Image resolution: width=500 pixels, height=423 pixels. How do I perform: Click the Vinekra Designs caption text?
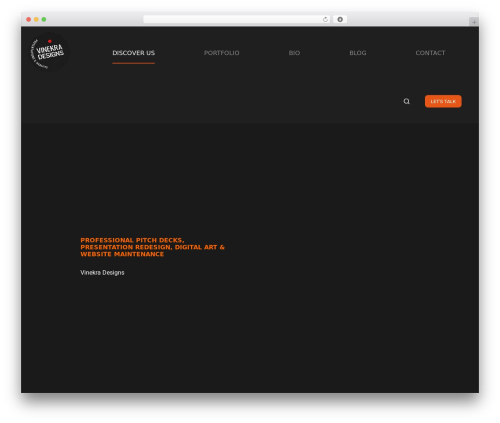102,273
